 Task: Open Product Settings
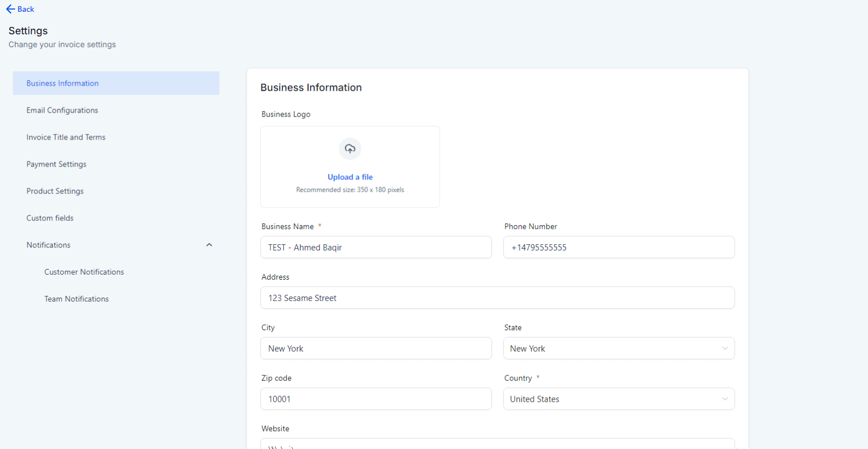click(x=55, y=191)
